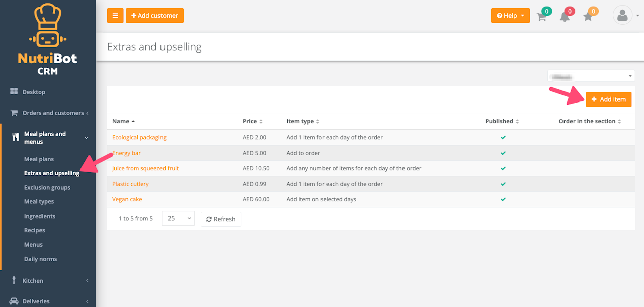Toggle published checkmark for Energy bar
Viewport: 644px width, 307px height.
(x=503, y=153)
